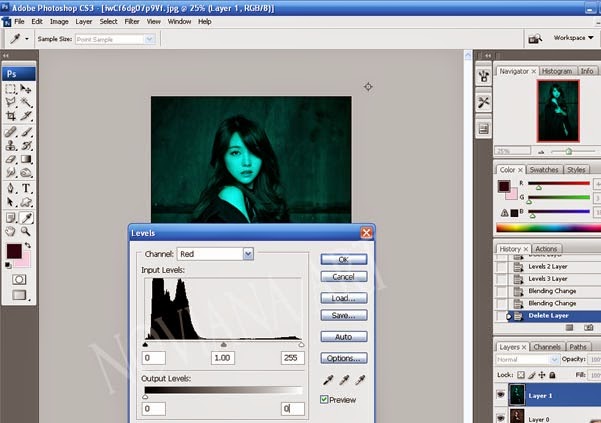601x423 pixels.
Task: Select the Magic Wand tool
Action: (x=26, y=102)
